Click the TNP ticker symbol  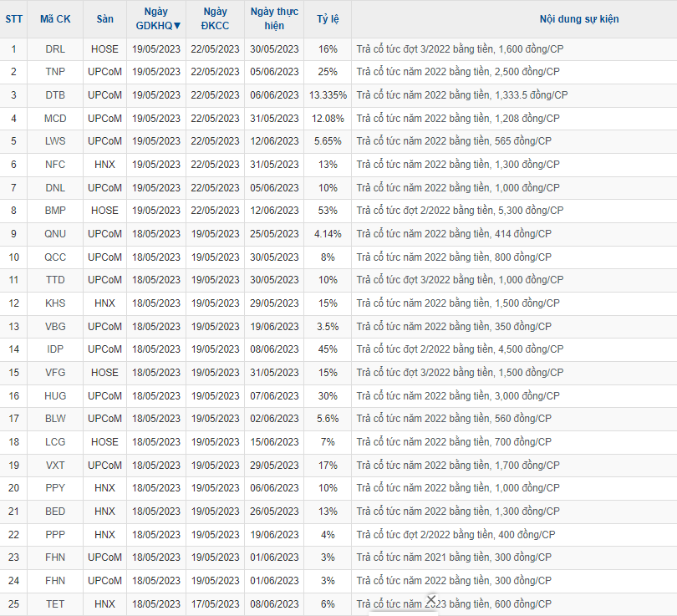point(55,72)
